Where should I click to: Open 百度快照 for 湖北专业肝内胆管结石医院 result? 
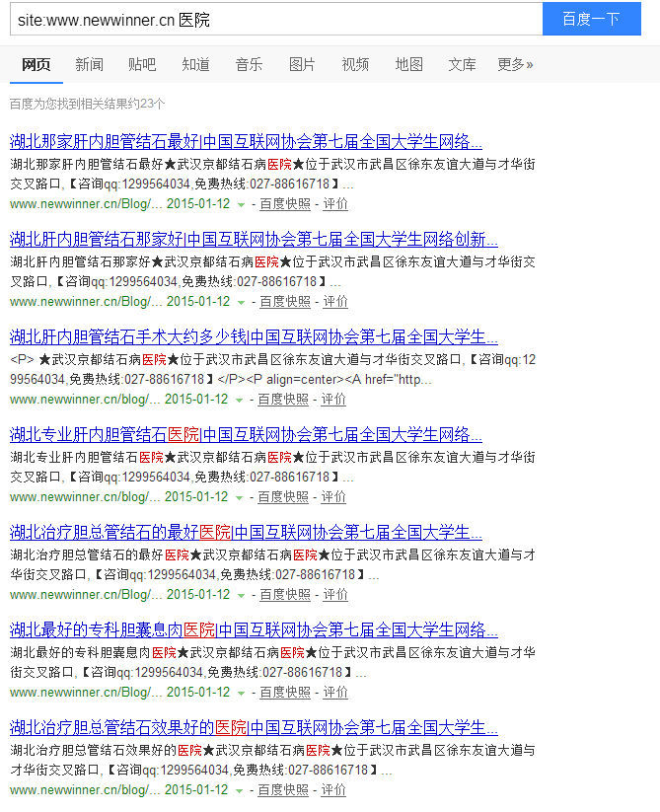point(283,497)
